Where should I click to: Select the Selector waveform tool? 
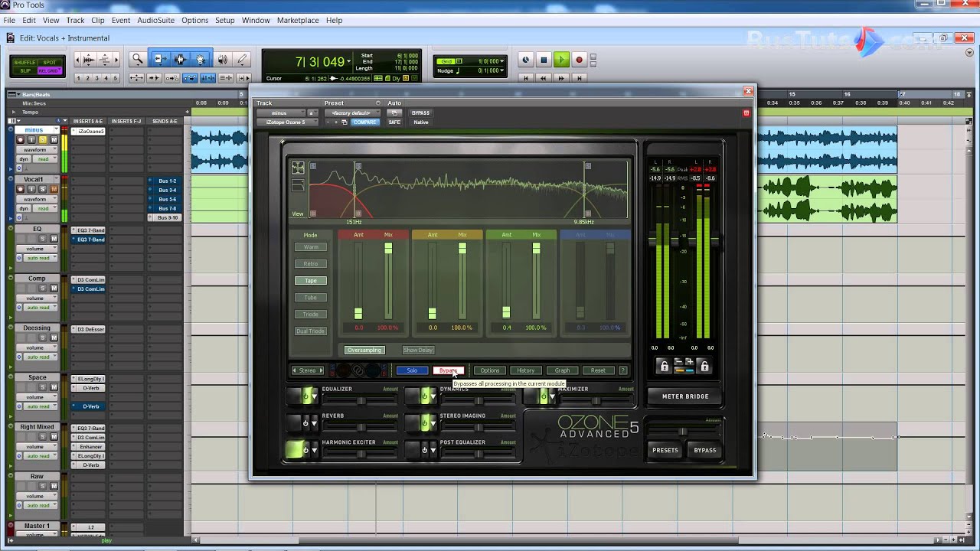point(180,59)
